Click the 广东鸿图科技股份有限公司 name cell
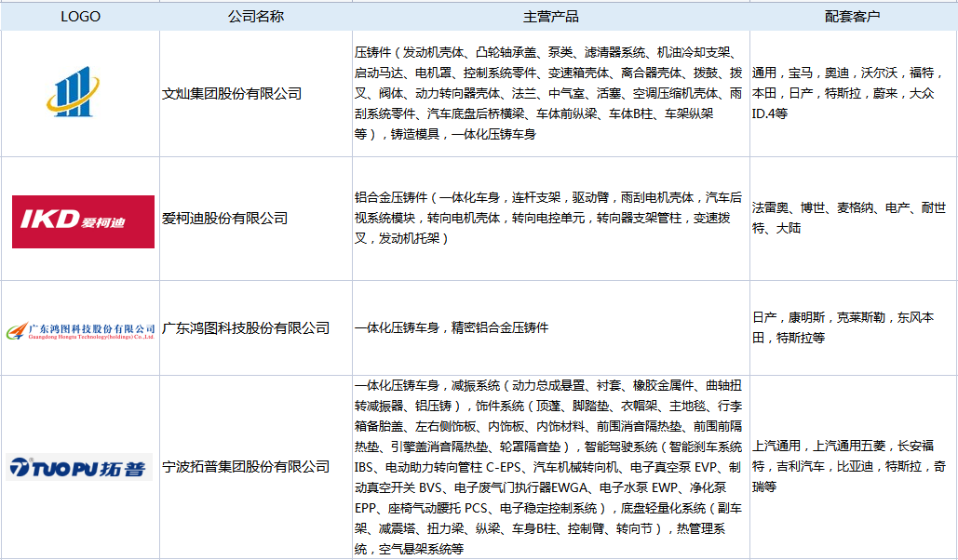This screenshot has height=560, width=958. (x=256, y=328)
